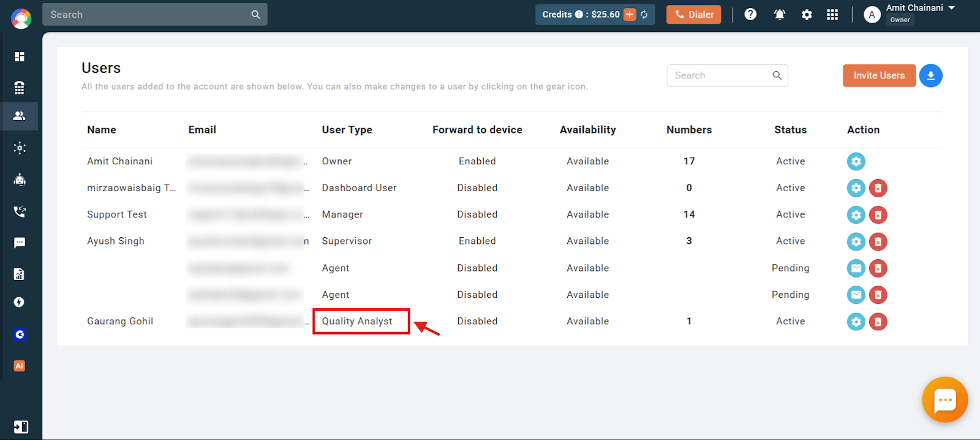Open the gear settings for mirzaowaisbaig
Screen dimensions: 980x440
click(x=856, y=188)
